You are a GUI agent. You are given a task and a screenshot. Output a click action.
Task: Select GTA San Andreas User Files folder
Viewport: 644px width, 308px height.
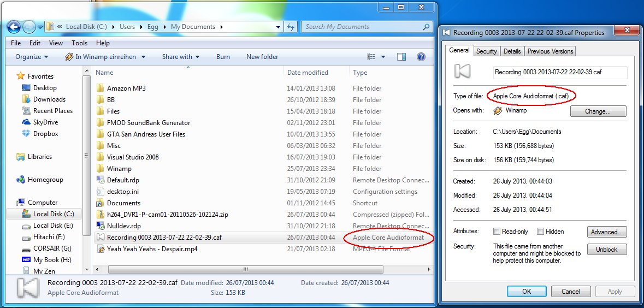pyautogui.click(x=146, y=134)
